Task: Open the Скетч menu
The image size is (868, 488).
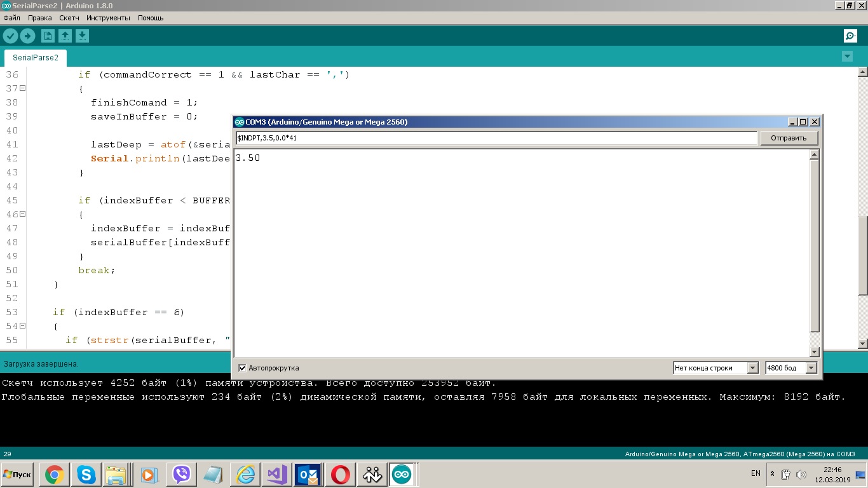Action: pyautogui.click(x=69, y=18)
